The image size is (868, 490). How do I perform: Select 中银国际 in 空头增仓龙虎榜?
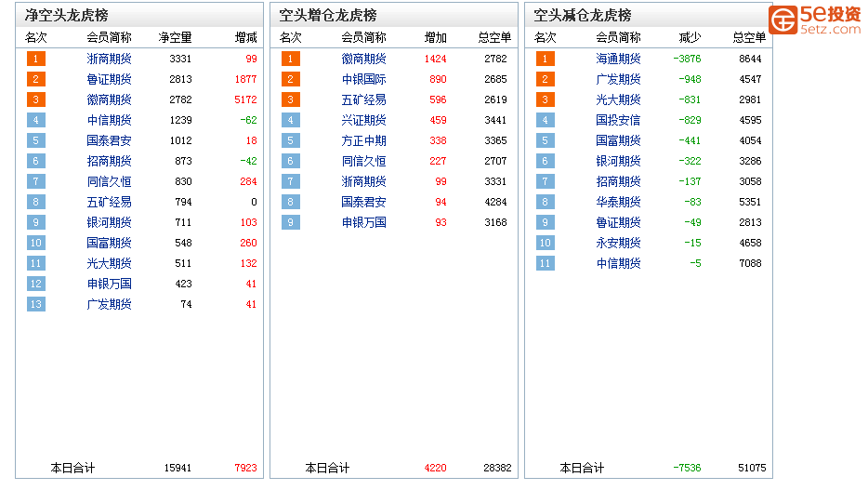click(363, 79)
